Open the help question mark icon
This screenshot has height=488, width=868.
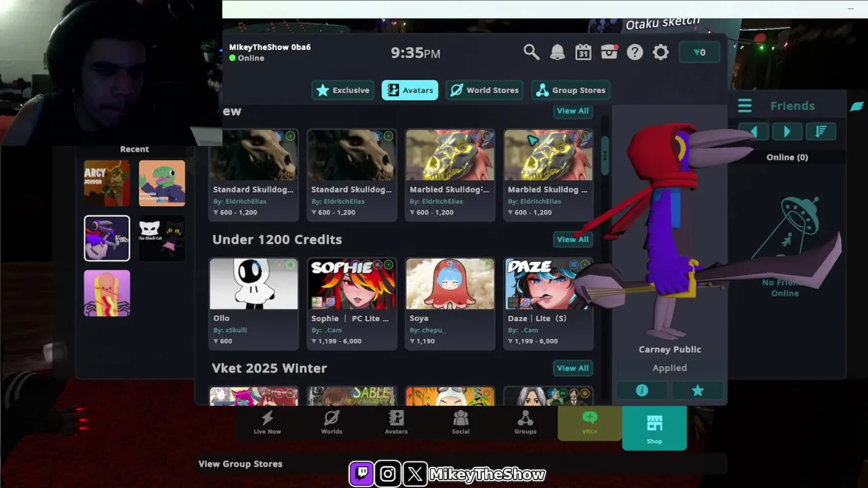tap(635, 52)
